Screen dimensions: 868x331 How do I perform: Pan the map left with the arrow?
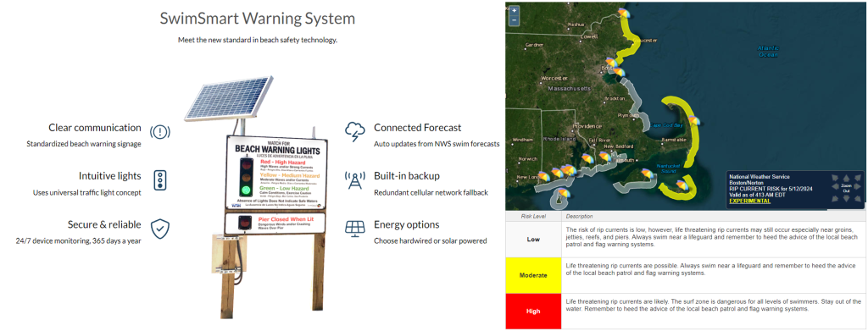835,186
